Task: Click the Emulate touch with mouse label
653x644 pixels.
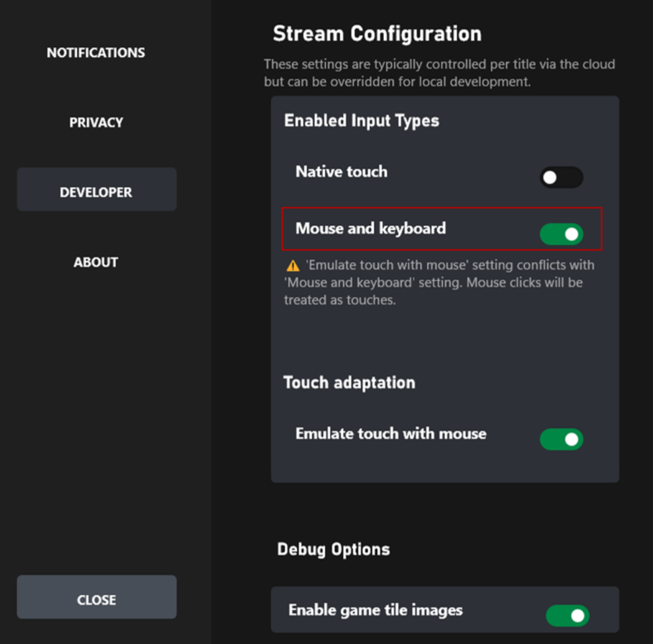Action: click(391, 434)
